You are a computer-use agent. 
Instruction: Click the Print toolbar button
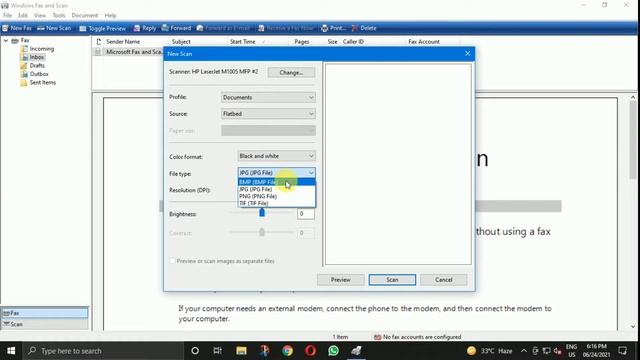pos(333,28)
